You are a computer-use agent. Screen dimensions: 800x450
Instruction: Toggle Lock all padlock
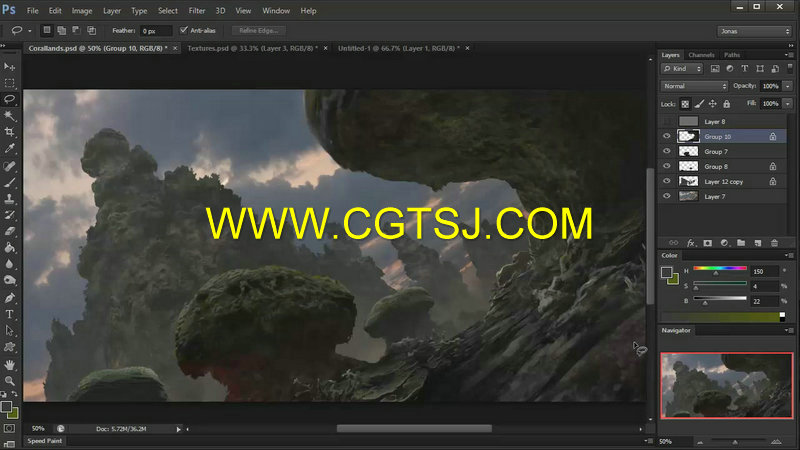coord(727,104)
